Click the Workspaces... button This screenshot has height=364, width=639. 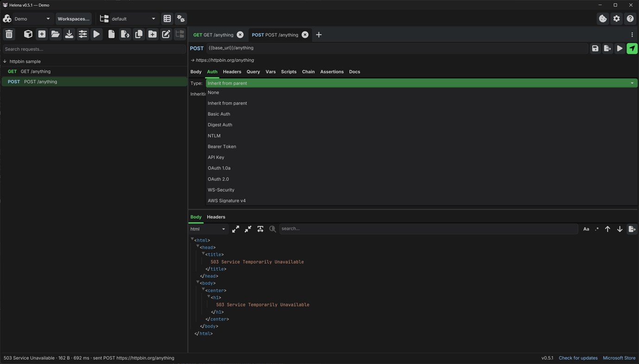pyautogui.click(x=74, y=19)
